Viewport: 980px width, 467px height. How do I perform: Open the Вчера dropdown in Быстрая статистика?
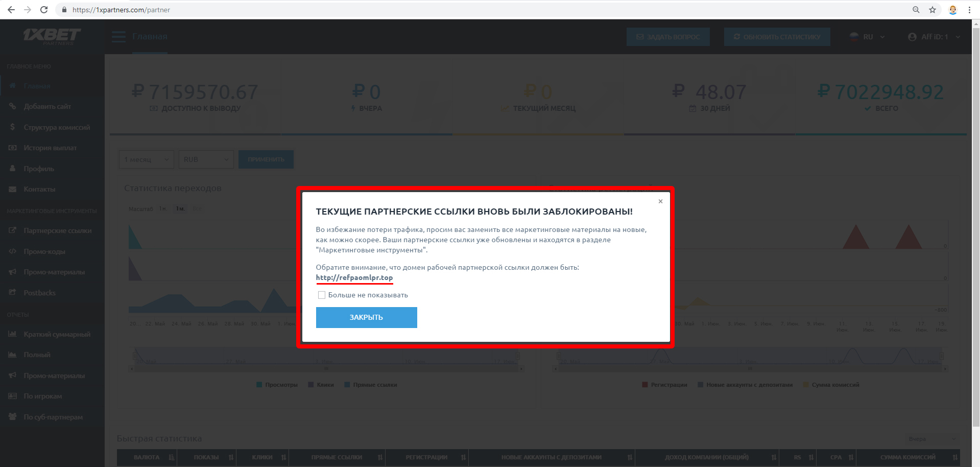[x=933, y=439]
